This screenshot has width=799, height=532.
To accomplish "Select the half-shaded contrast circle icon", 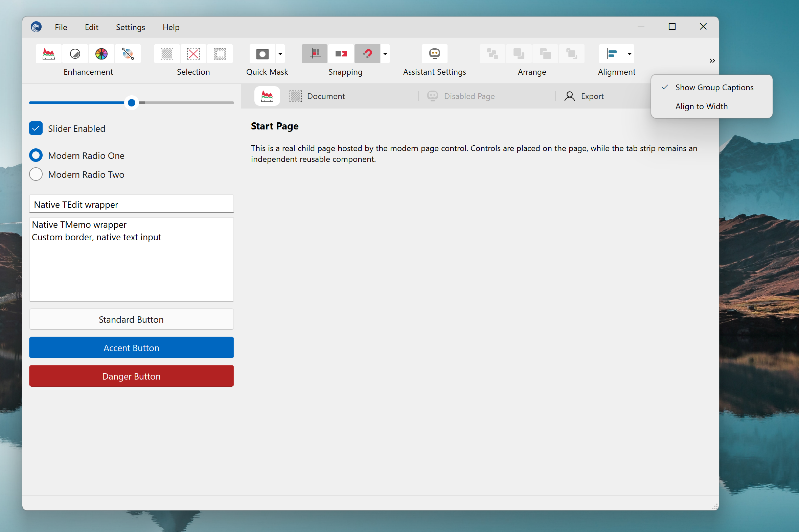I will (x=75, y=54).
